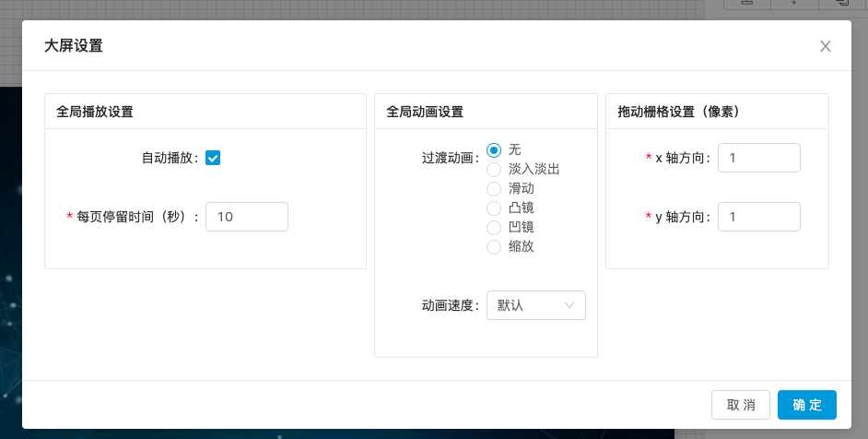Close the 大屏设置 dialog with the X icon
This screenshot has width=868, height=439.
(825, 46)
